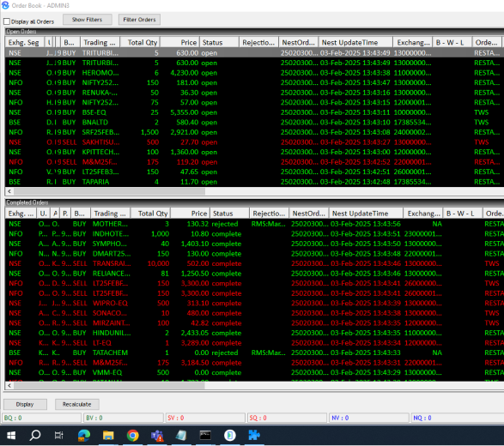
Task: Open Task View from taskbar
Action: 59,436
